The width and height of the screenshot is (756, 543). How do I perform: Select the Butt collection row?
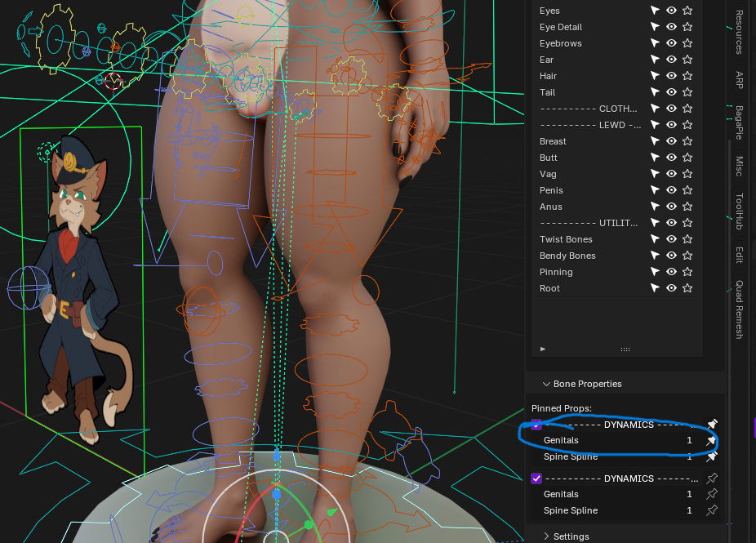[x=616, y=158]
